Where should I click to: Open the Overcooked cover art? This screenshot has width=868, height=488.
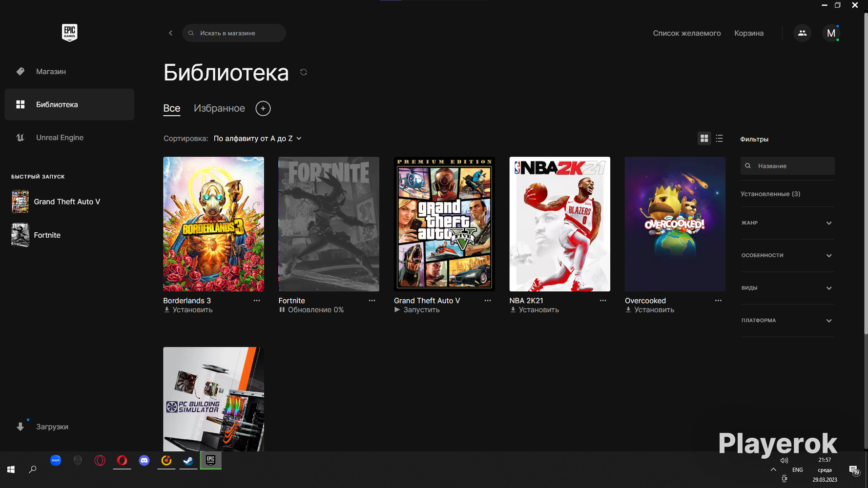pos(675,224)
